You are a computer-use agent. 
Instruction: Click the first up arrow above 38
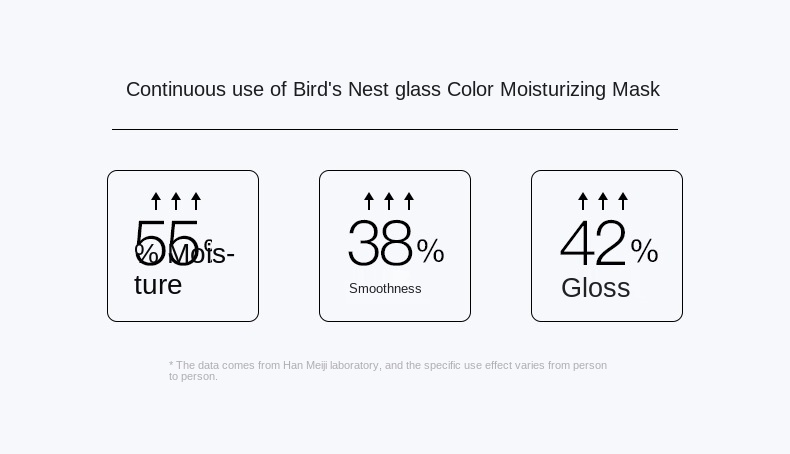click(x=369, y=201)
